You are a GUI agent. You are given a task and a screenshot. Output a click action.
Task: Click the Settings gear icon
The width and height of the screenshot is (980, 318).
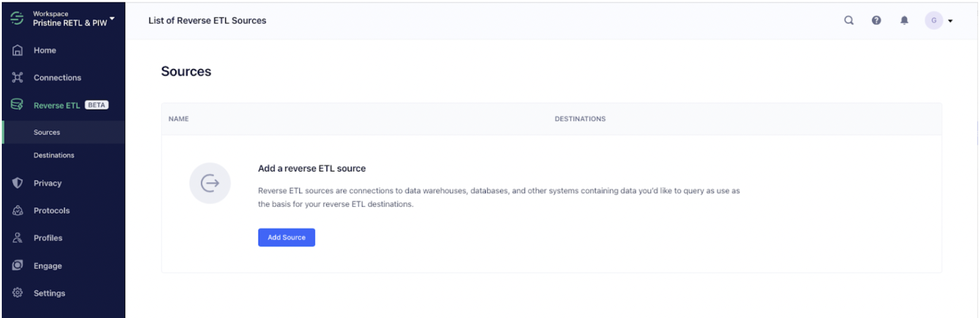click(x=18, y=293)
